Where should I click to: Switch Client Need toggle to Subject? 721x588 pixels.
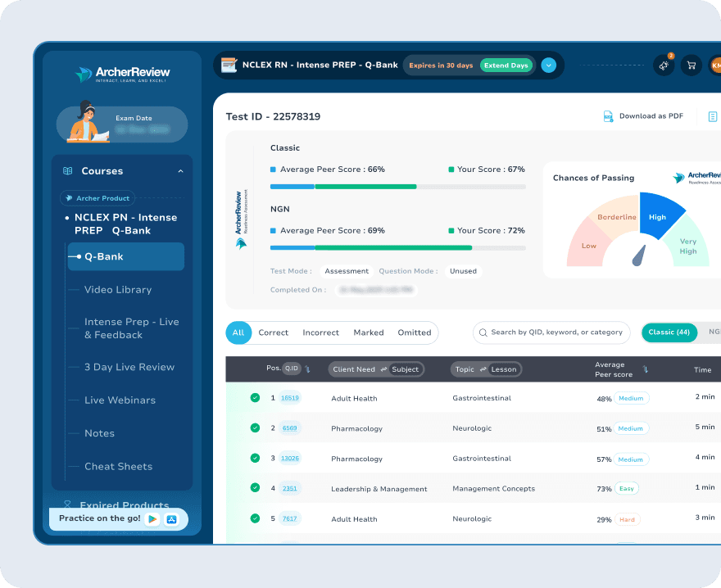405,369
